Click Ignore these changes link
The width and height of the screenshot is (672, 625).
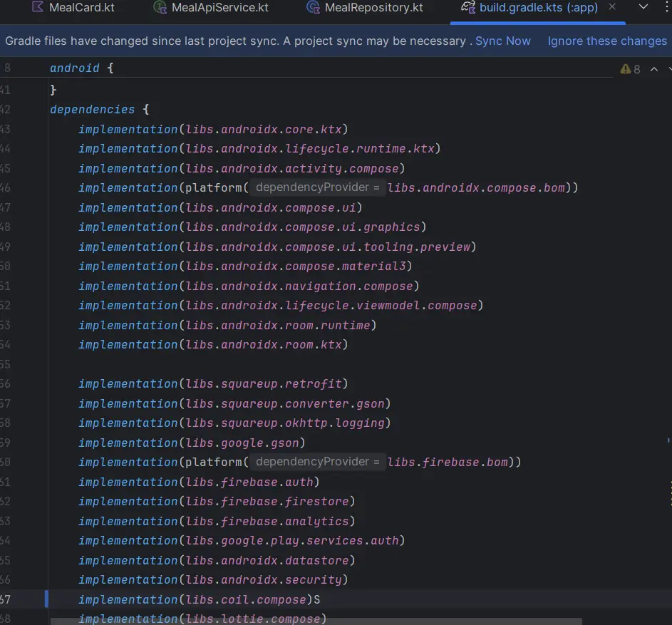607,41
